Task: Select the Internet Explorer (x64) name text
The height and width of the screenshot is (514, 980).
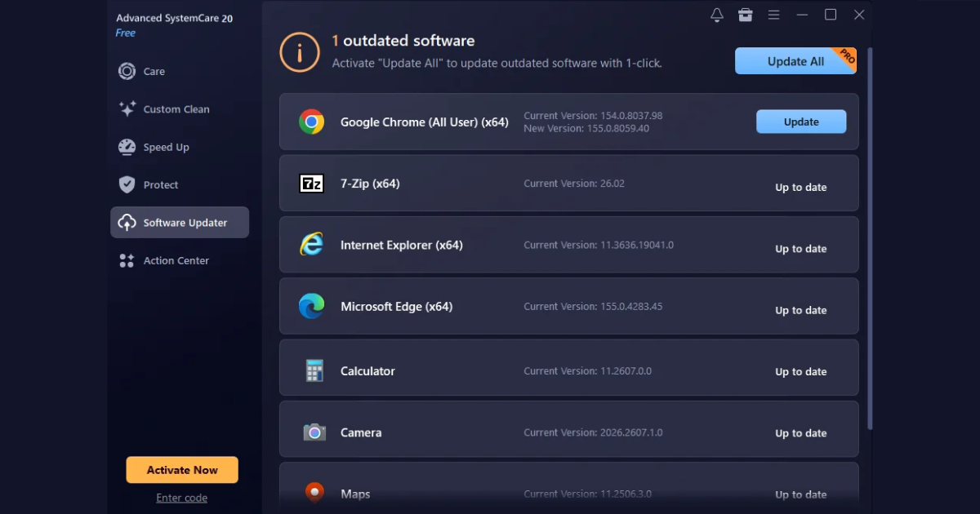Action: (x=402, y=245)
